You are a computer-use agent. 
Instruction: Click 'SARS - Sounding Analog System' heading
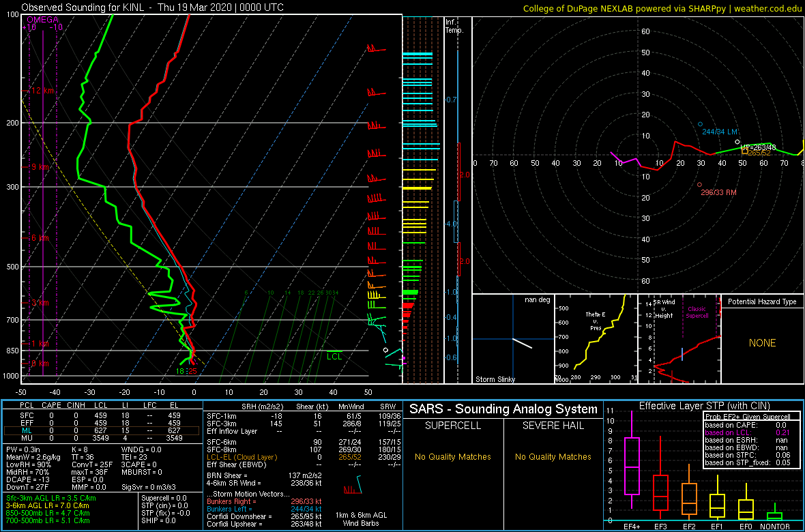coord(503,409)
